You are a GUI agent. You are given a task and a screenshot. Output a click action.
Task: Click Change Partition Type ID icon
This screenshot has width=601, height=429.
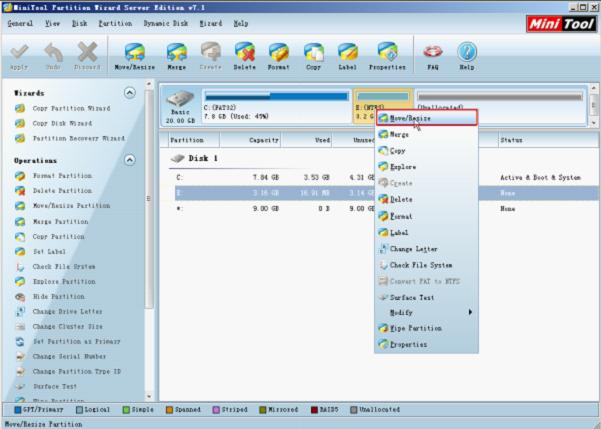20,371
